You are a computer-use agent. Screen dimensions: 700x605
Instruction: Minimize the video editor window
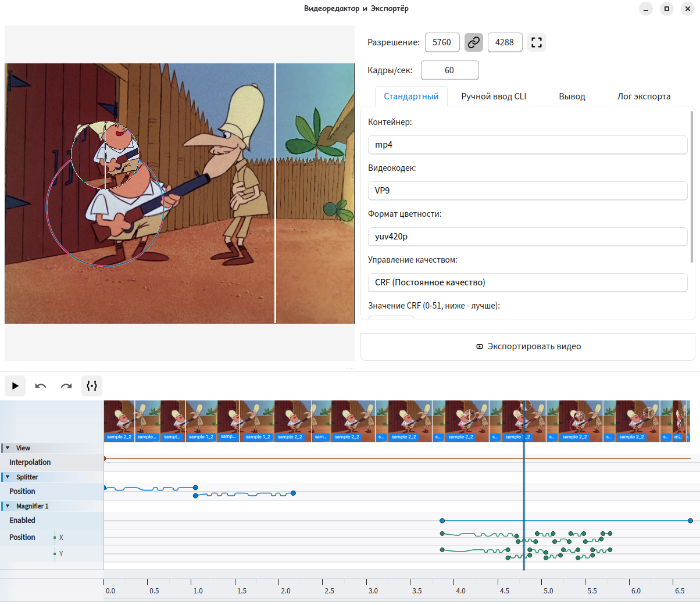point(646,9)
